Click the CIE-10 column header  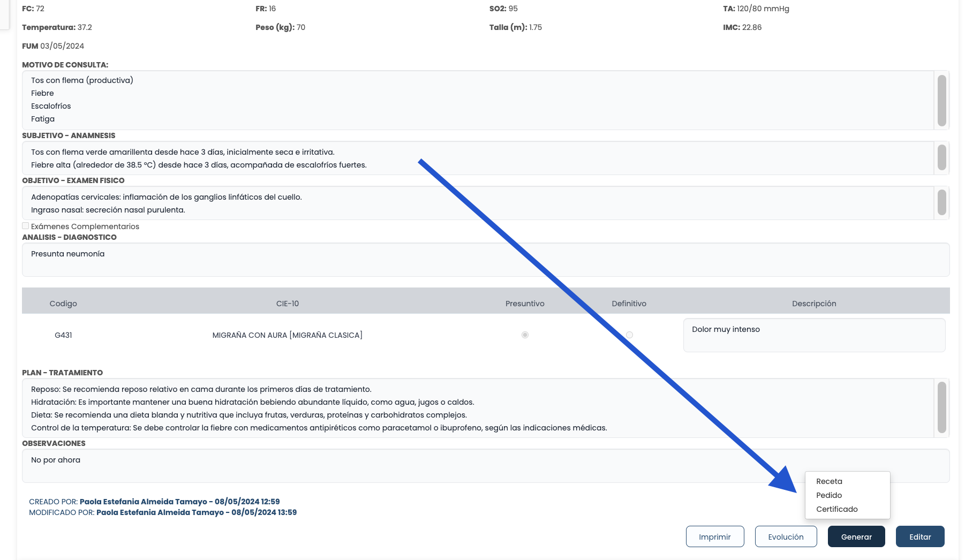288,304
